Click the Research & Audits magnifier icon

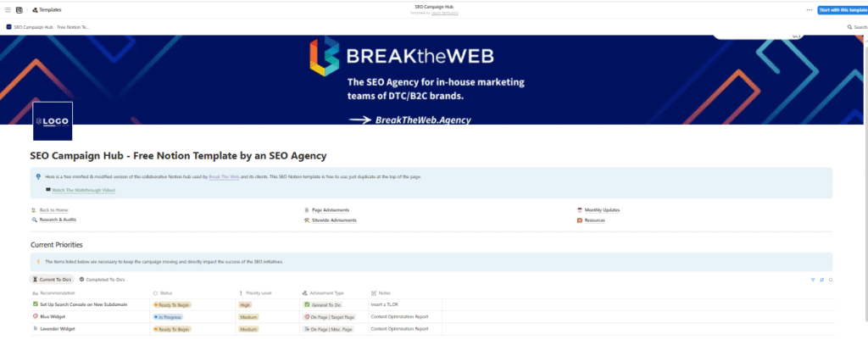point(34,220)
